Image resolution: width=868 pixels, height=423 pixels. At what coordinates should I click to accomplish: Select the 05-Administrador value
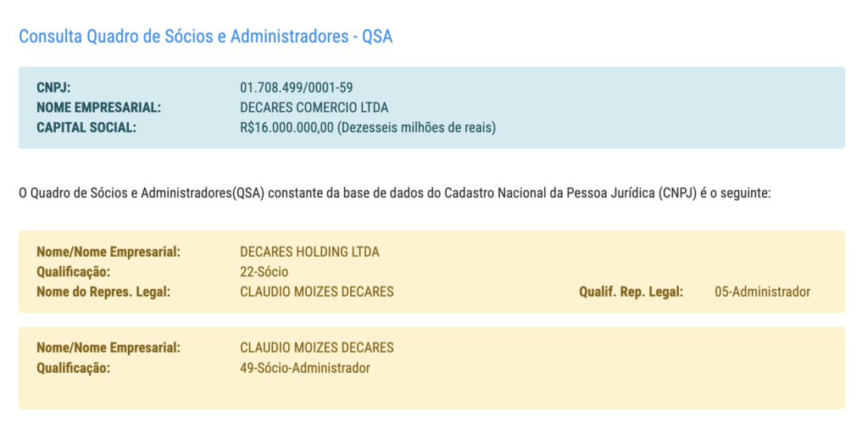tap(762, 292)
